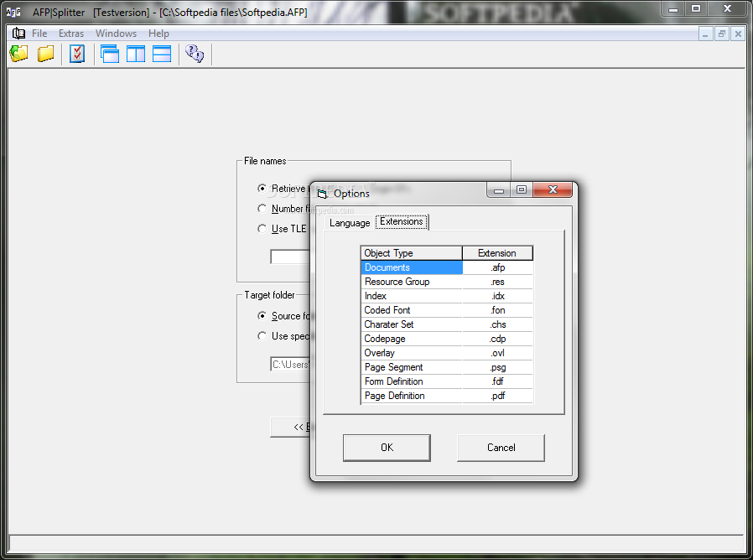Select the Resource Group row
This screenshot has height=560, width=753.
tap(412, 282)
